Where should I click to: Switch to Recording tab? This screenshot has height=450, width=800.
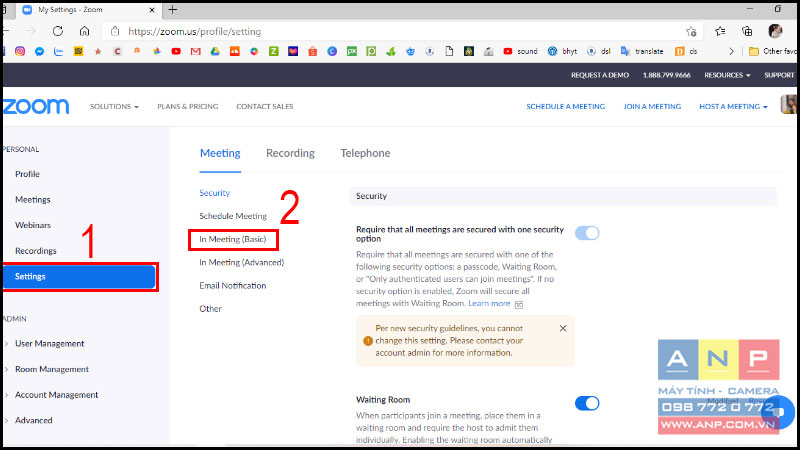[x=290, y=153]
